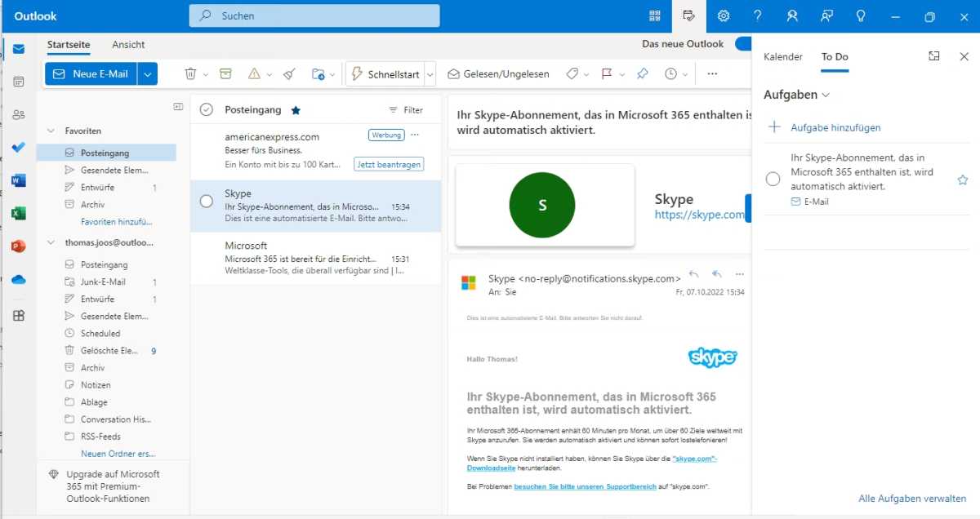This screenshot has height=519, width=980.
Task: Click the Sweep broom icon in toolbar
Action: [x=288, y=73]
